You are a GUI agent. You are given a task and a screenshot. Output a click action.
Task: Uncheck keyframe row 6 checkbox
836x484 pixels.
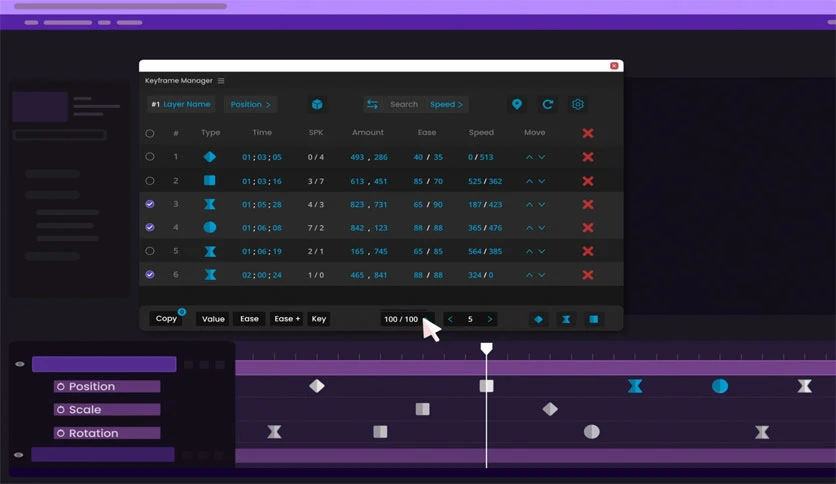(x=150, y=275)
